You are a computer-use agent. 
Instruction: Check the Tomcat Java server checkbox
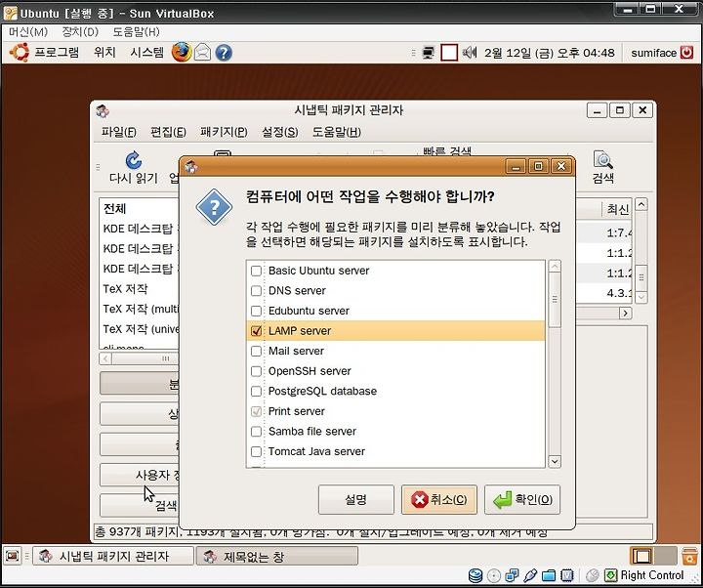coord(256,451)
